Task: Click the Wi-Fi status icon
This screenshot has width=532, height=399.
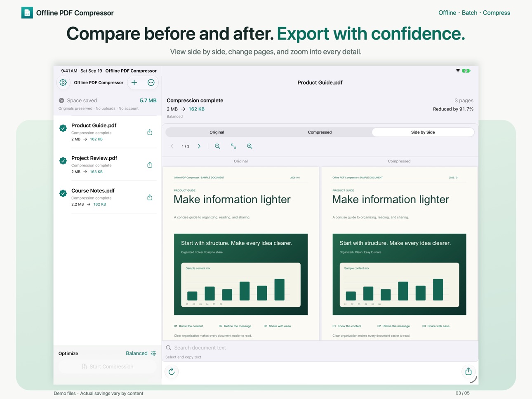Action: tap(458, 71)
